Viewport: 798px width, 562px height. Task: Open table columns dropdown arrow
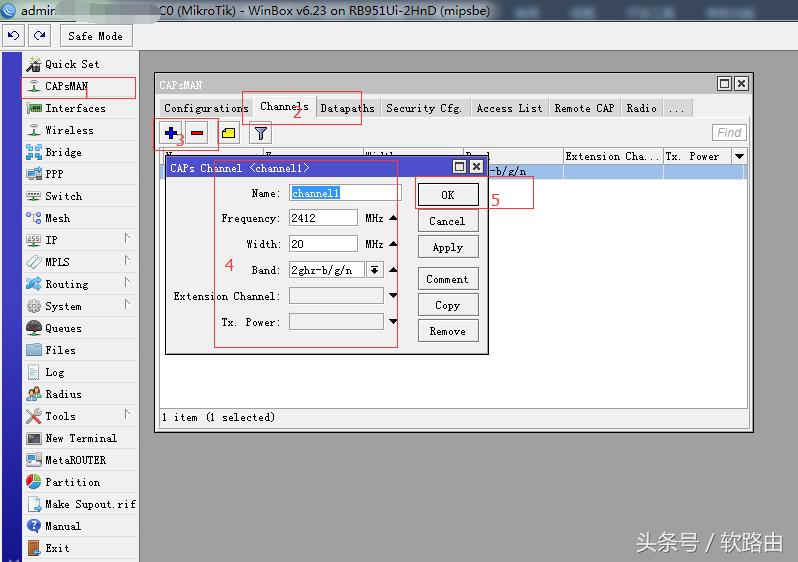739,156
